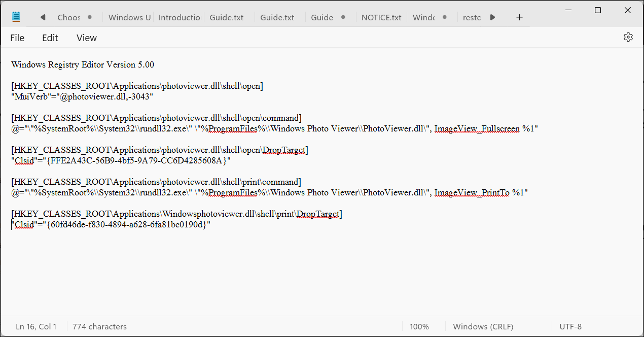Viewport: 644px width, 337px height.
Task: Open the View menu
Action: (87, 38)
